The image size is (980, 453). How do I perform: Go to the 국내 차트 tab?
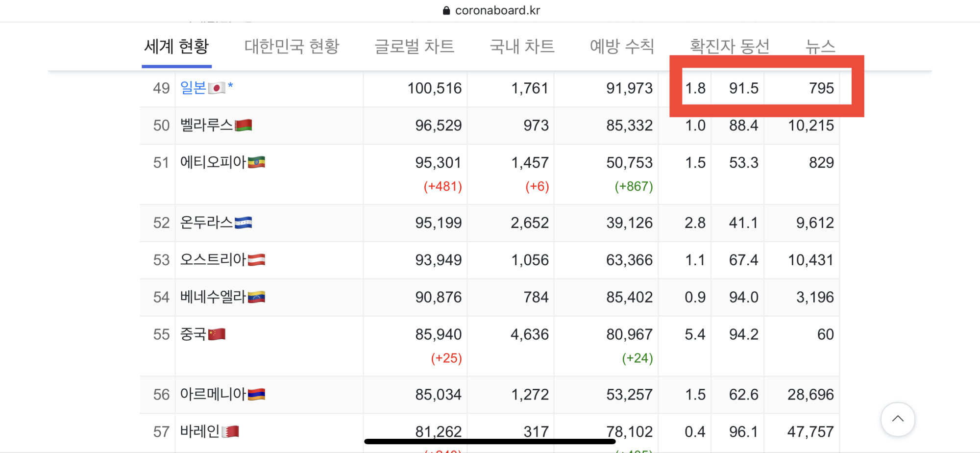click(x=522, y=47)
